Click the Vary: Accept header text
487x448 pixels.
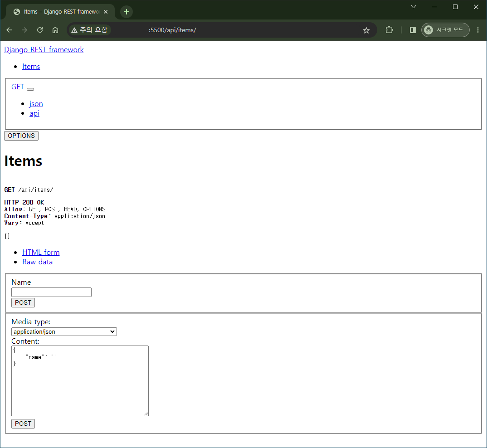pyautogui.click(x=24, y=223)
